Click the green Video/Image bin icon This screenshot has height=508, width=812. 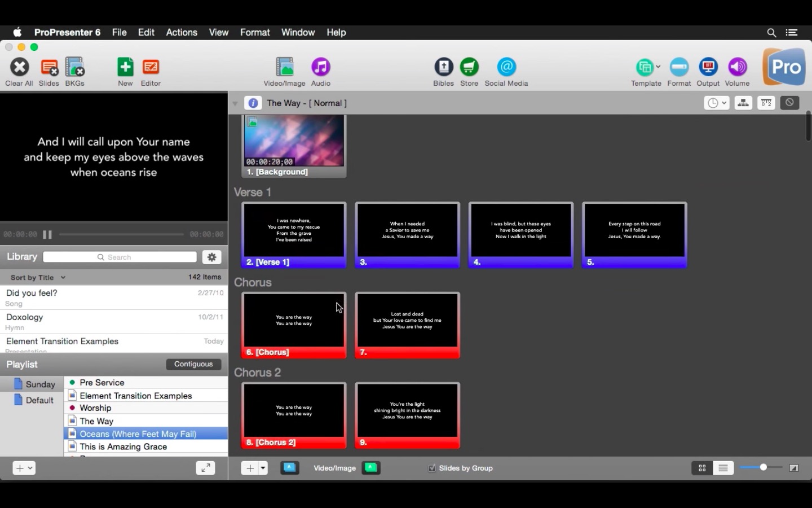(371, 468)
